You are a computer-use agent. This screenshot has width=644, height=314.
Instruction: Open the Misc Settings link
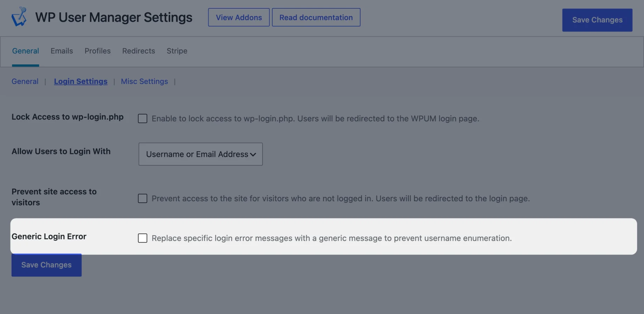click(x=144, y=81)
